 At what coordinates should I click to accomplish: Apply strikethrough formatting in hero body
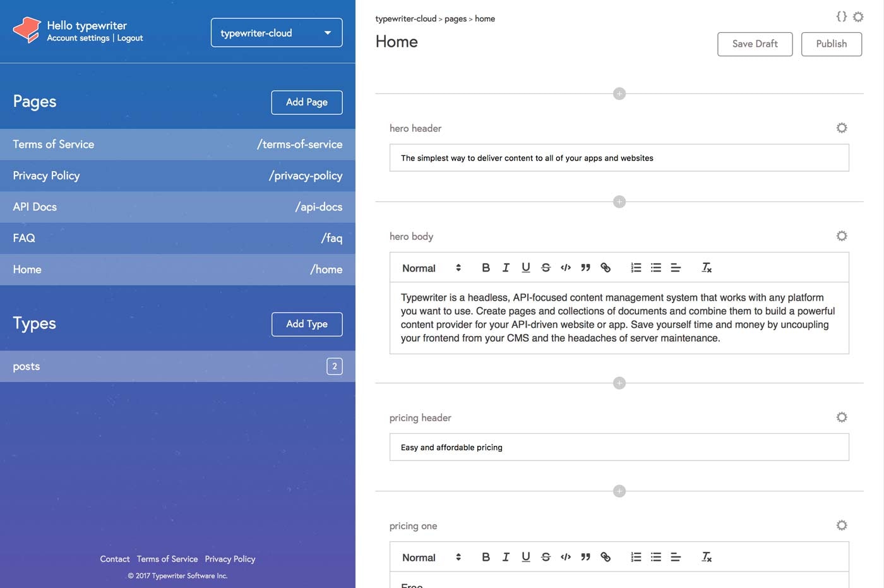pos(546,267)
